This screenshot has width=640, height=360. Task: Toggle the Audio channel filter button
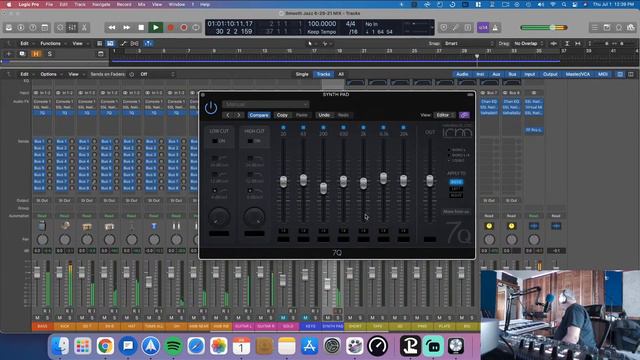pyautogui.click(x=462, y=74)
